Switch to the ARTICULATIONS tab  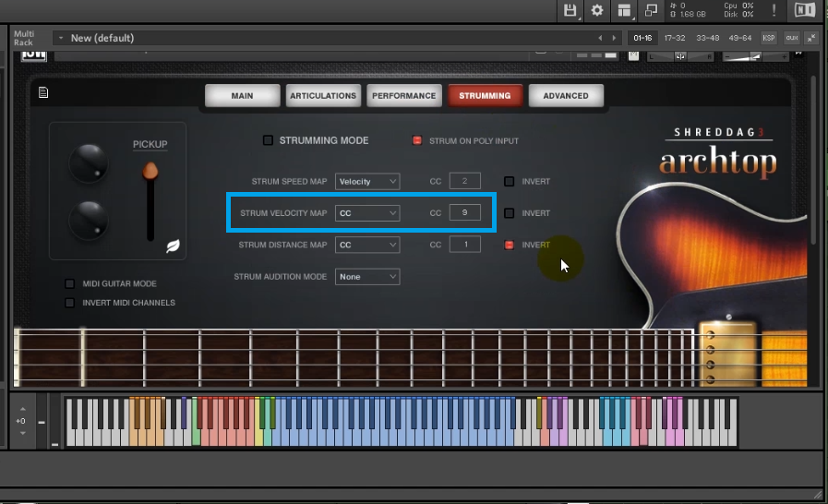[323, 96]
